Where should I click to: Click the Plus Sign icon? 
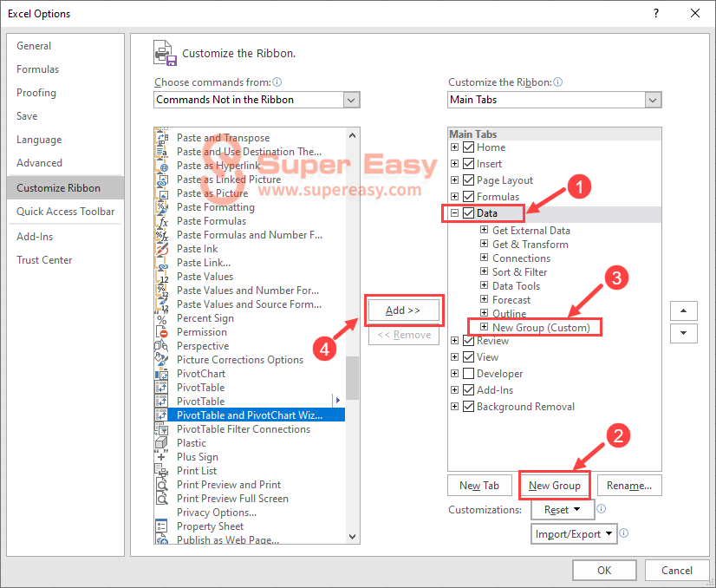click(x=161, y=457)
